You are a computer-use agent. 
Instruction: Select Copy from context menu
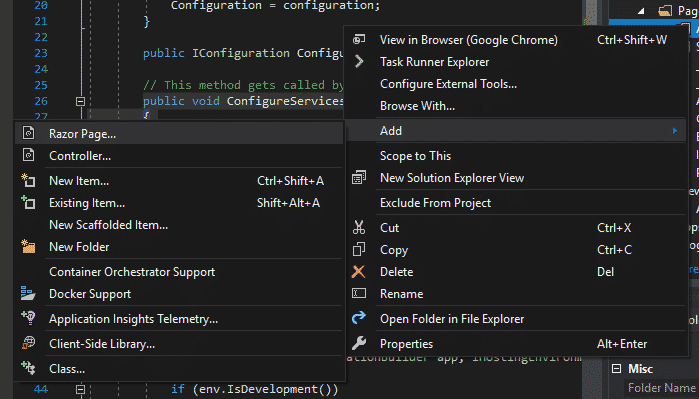click(x=516, y=250)
